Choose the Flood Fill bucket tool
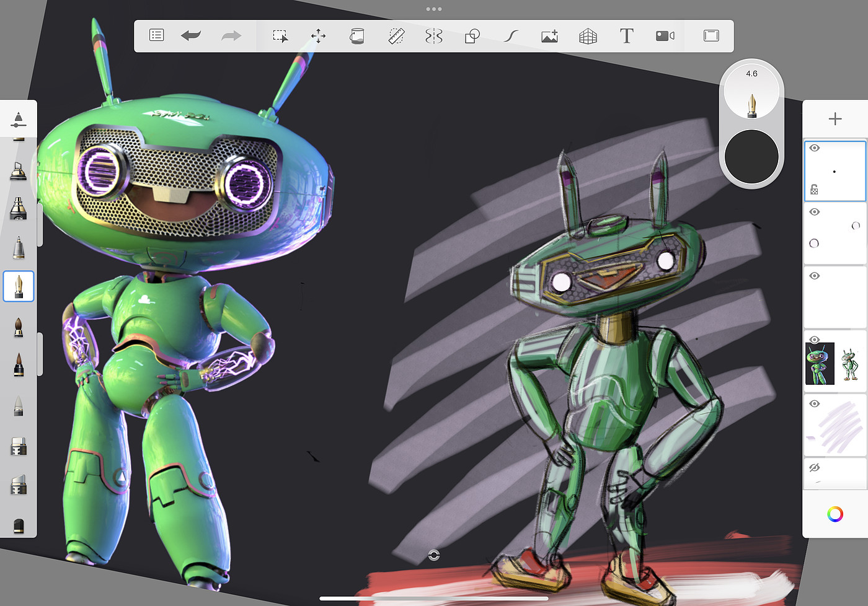 point(356,36)
